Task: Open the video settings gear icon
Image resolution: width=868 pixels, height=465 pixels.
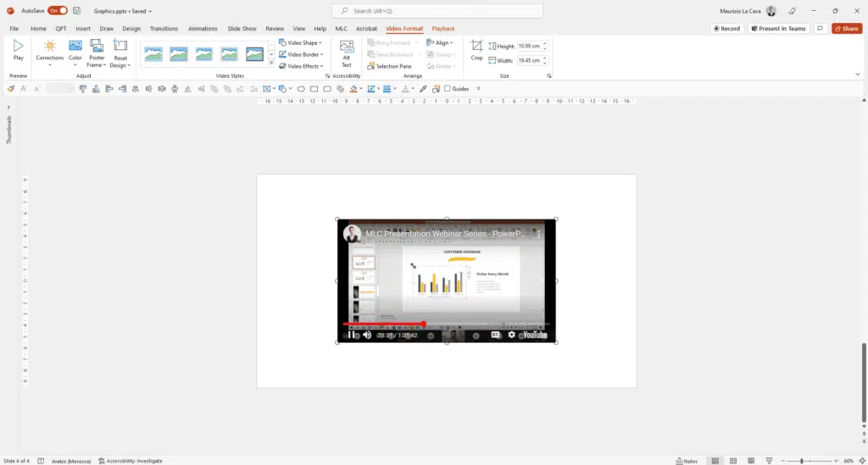Action: pos(511,335)
